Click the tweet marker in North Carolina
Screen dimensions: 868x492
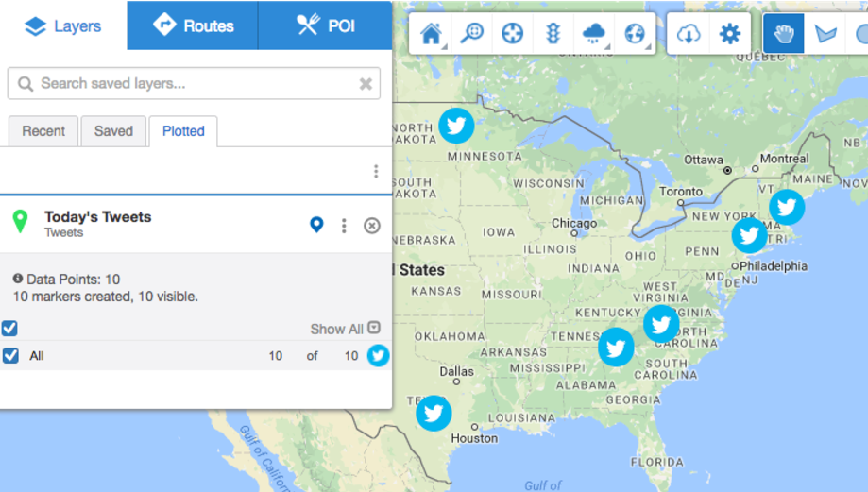point(661,324)
